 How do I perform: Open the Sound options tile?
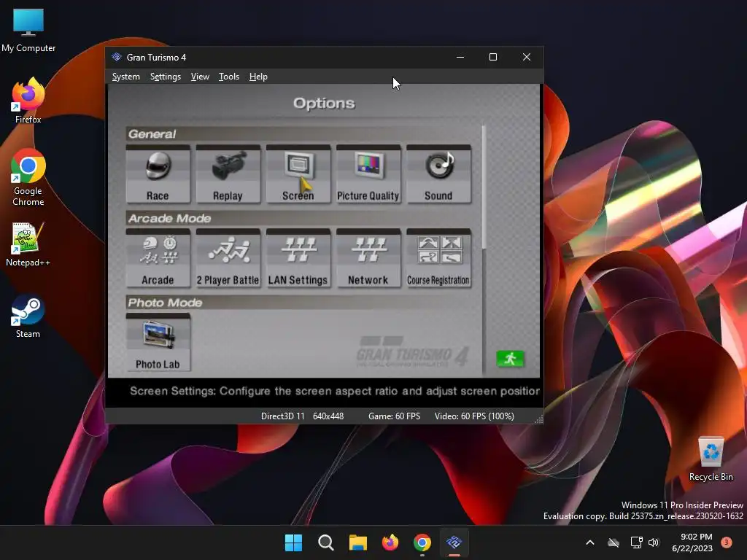(x=438, y=174)
